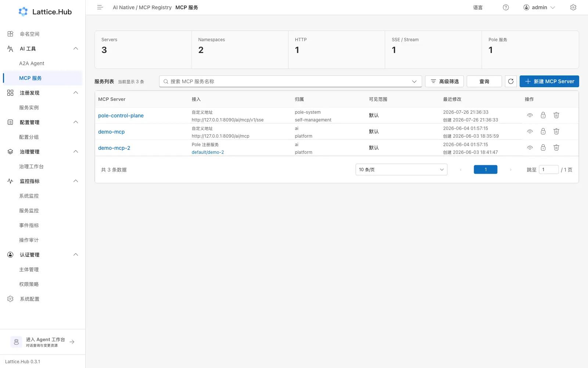The width and height of the screenshot is (588, 368).
Task: Click the next page arrow in pagination
Action: point(510,170)
